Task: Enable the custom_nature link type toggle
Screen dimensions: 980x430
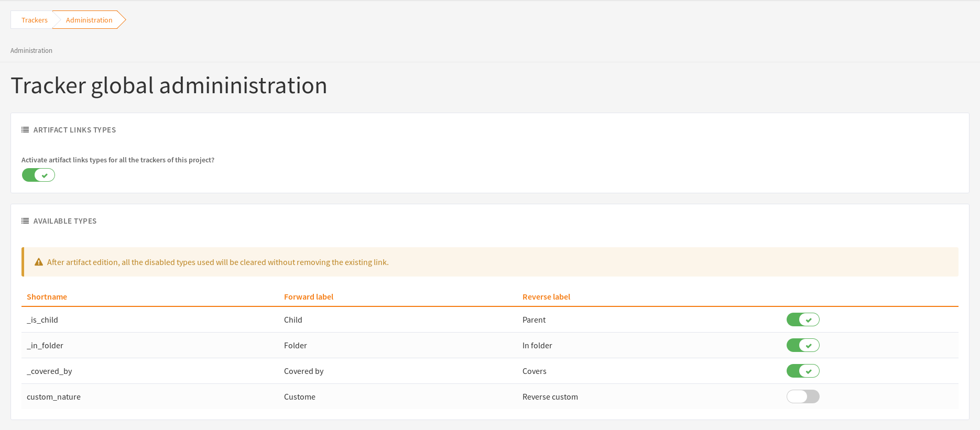Action: coord(803,396)
